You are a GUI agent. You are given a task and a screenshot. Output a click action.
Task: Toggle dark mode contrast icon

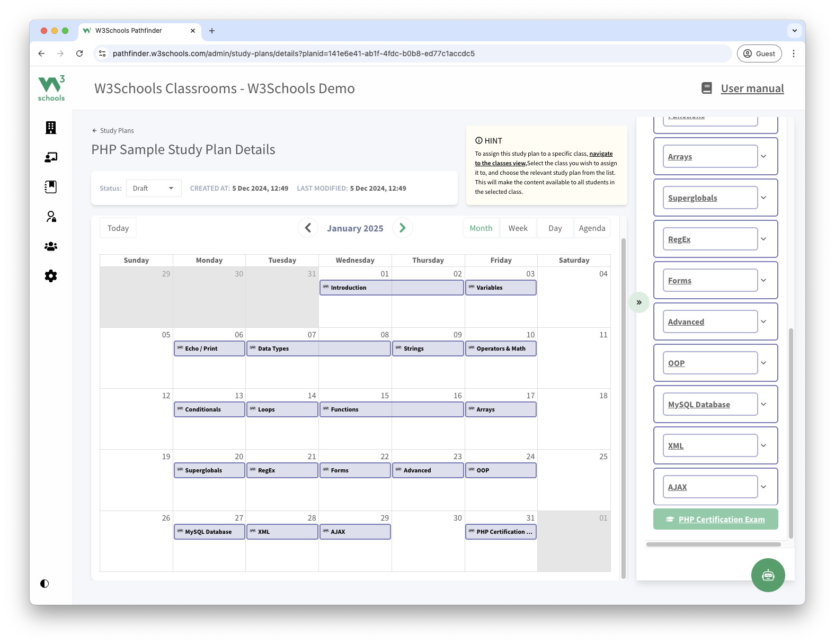coord(45,584)
